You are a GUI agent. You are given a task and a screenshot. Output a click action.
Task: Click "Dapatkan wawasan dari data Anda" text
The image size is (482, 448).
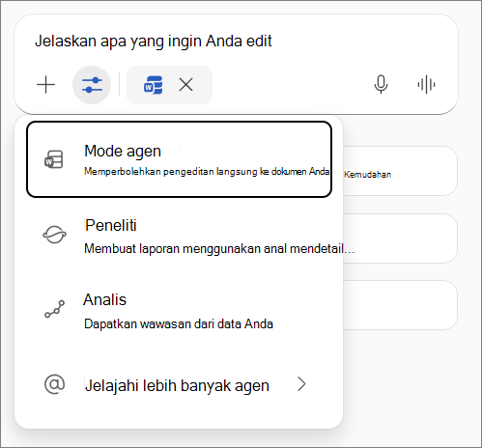click(179, 323)
